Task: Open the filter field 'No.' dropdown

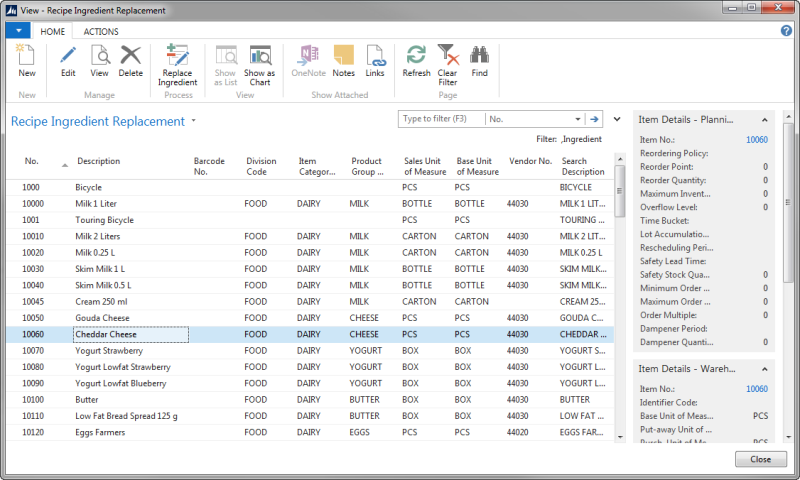Action: 576,119
